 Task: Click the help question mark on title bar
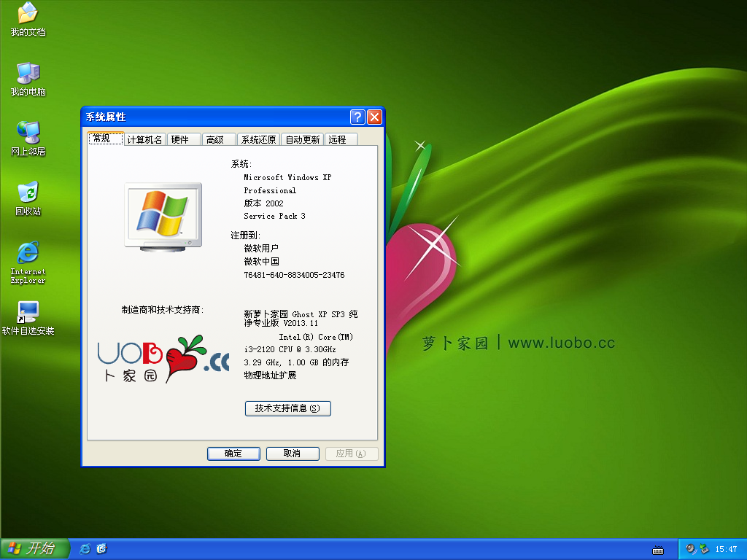click(x=357, y=117)
